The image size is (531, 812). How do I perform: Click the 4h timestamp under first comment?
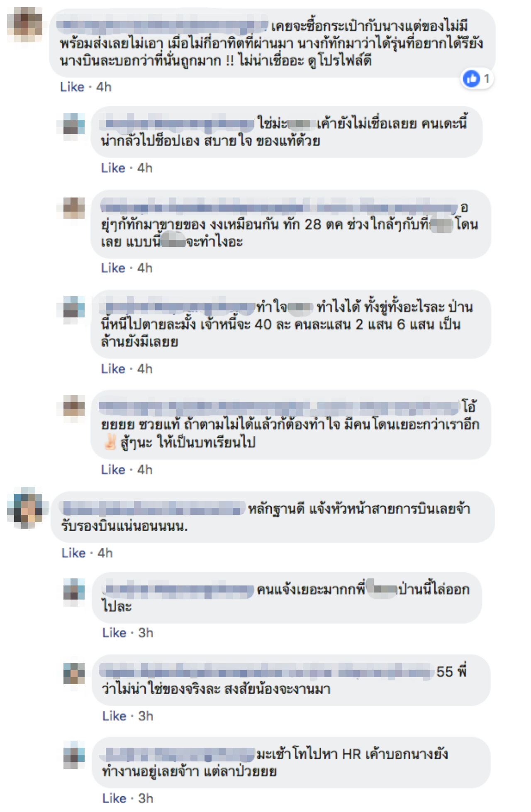tap(104, 87)
